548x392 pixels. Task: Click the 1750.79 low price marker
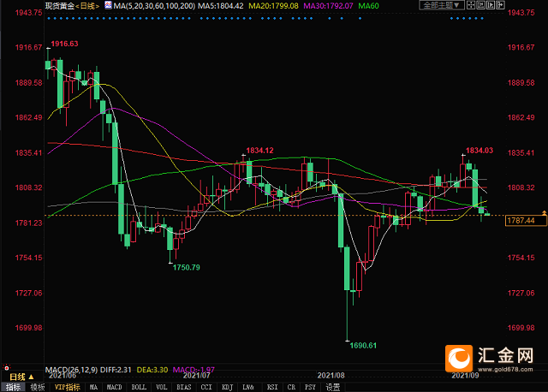click(187, 268)
